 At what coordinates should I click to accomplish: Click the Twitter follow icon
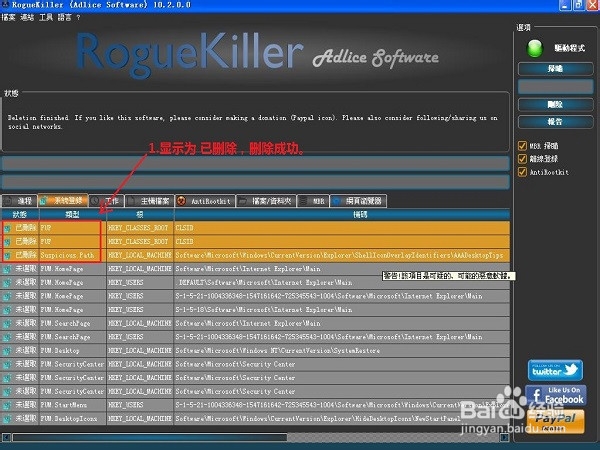pyautogui.click(x=555, y=370)
